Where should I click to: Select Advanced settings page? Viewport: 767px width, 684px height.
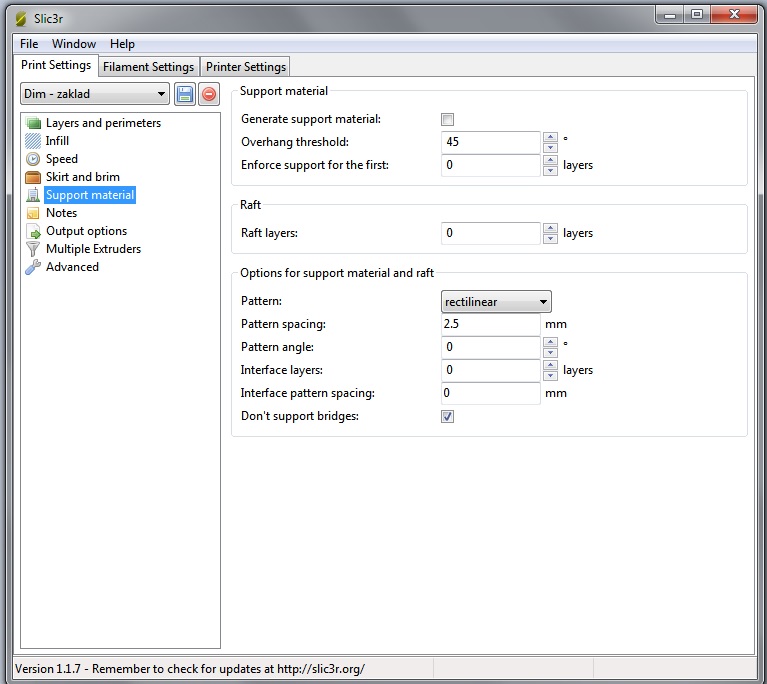pyautogui.click(x=72, y=267)
